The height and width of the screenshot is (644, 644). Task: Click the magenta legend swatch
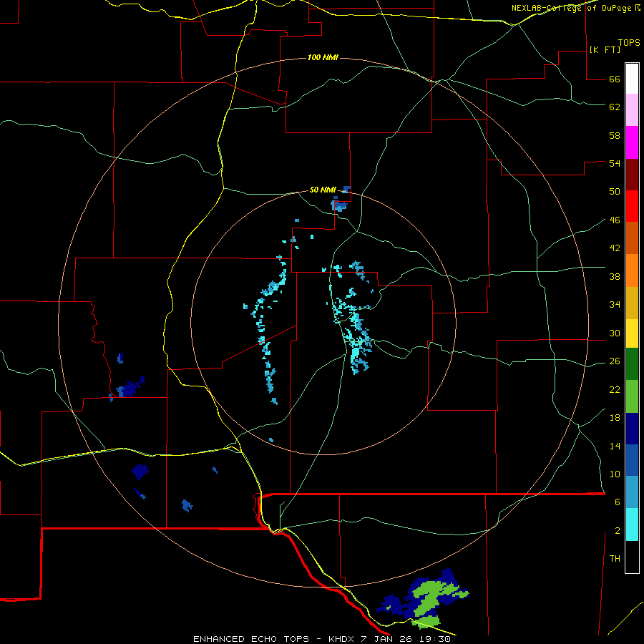pos(632,142)
